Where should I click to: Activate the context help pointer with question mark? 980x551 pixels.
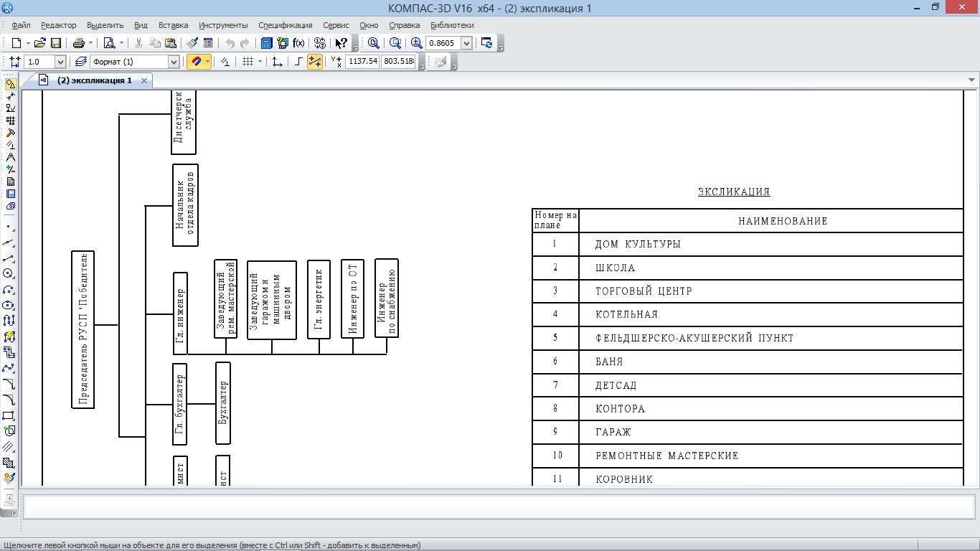pos(341,43)
